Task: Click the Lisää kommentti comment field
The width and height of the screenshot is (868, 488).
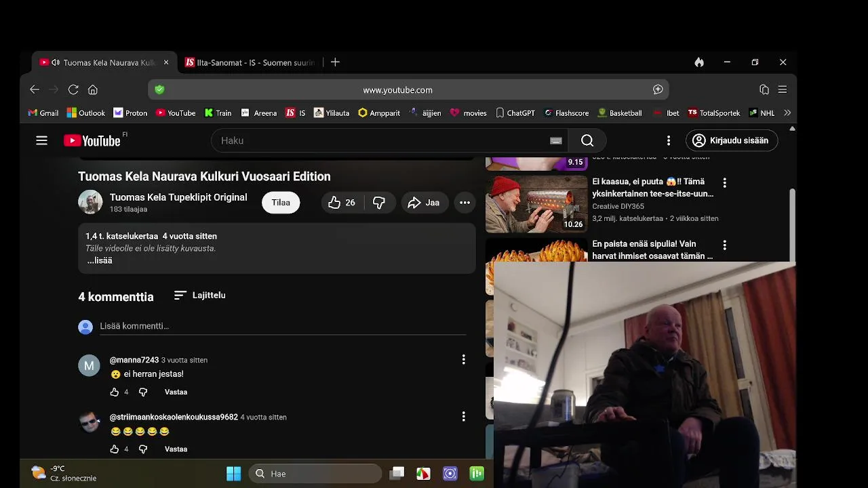Action: click(283, 326)
